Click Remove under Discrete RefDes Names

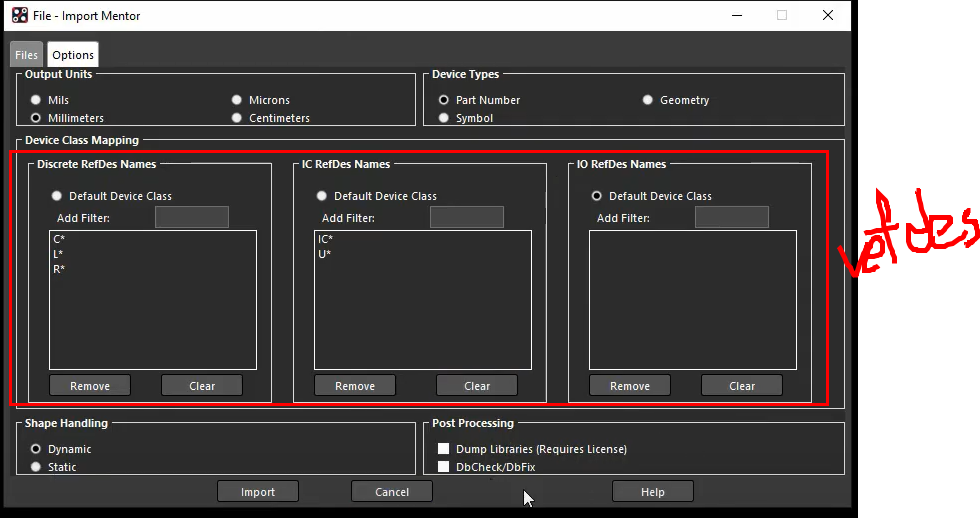click(x=90, y=386)
